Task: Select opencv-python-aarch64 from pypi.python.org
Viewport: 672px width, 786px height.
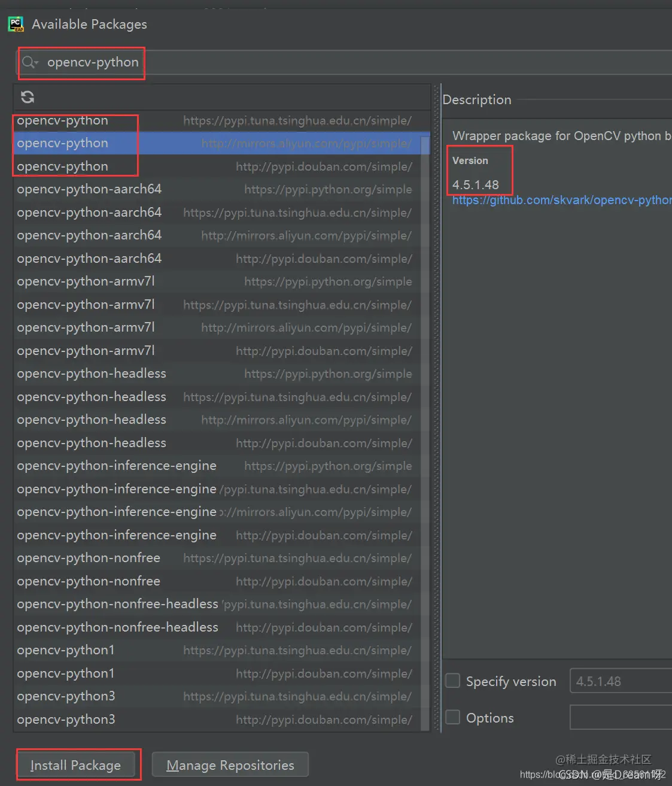Action: pyautogui.click(x=217, y=189)
